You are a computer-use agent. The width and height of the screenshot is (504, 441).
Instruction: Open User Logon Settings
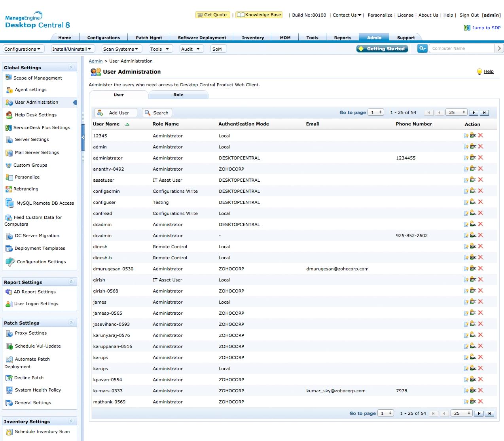click(36, 304)
